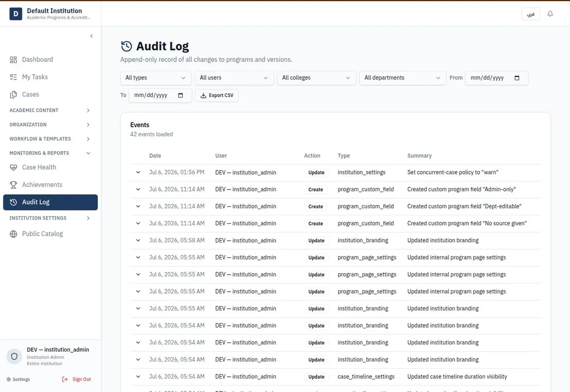Click the Audit Log history icon in sidebar
Image resolution: width=570 pixels, height=392 pixels.
(x=13, y=202)
